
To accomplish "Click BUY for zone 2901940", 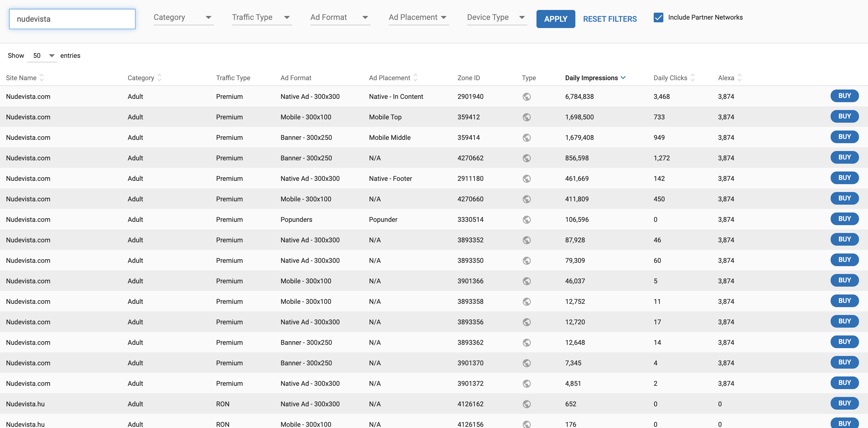I will tap(844, 96).
